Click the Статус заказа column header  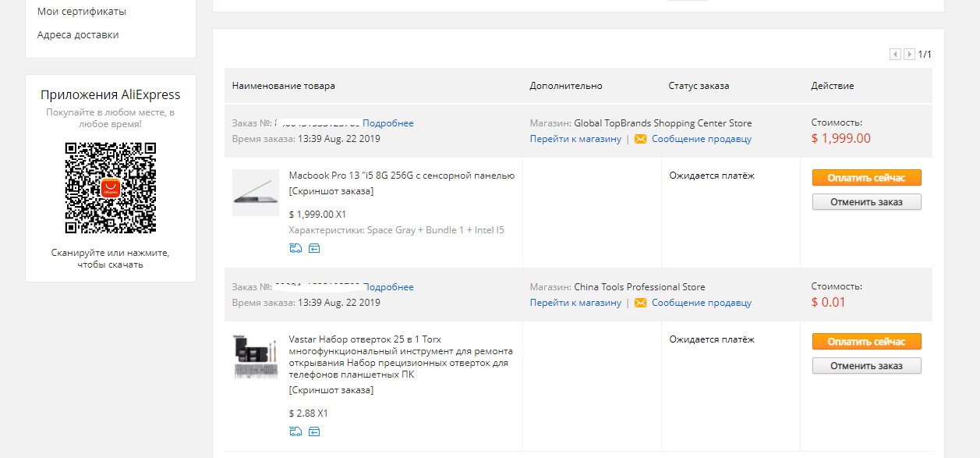click(699, 86)
